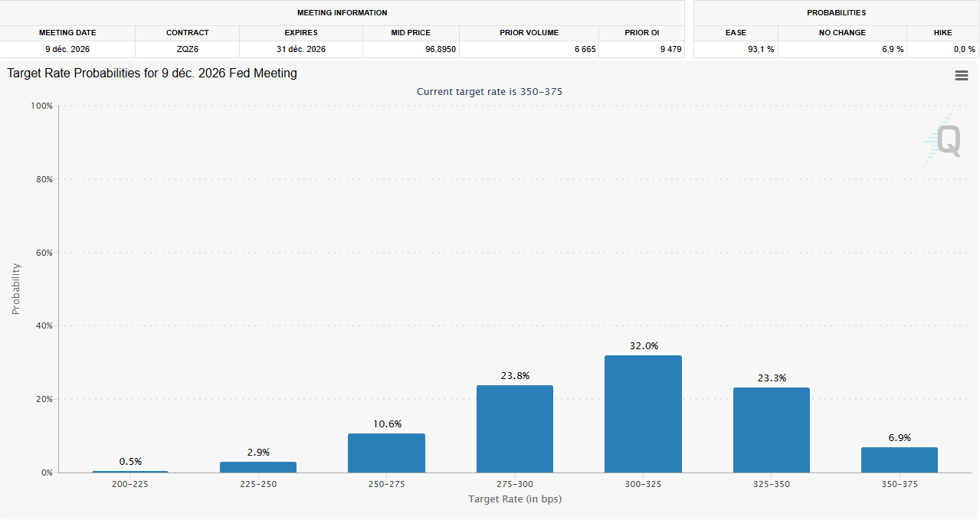Click the PROBABILITIES panel header

click(835, 12)
